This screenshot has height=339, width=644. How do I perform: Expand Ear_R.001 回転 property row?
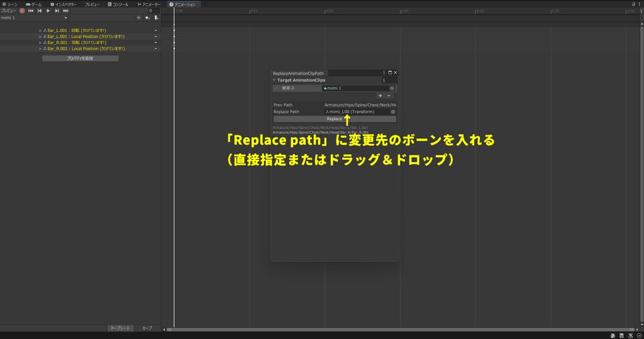[x=40, y=42]
